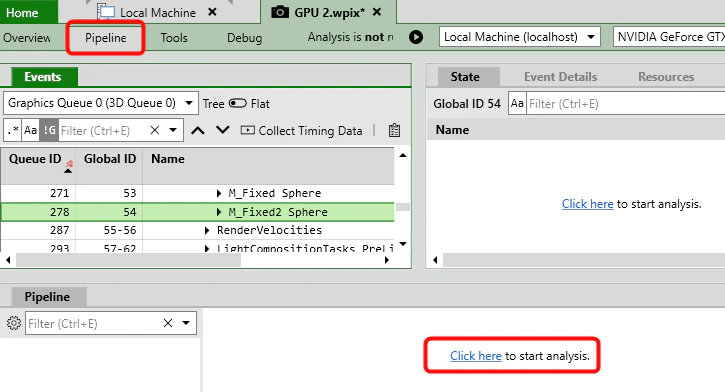Open the Pipeline filter dropdown arrow
The height and width of the screenshot is (392, 725).
coord(186,323)
